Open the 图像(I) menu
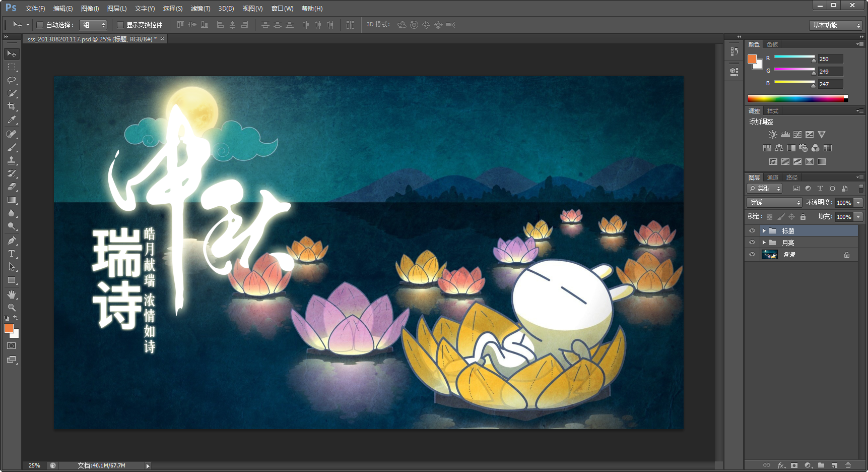Screen dimensions: 868x472 click(x=90, y=9)
